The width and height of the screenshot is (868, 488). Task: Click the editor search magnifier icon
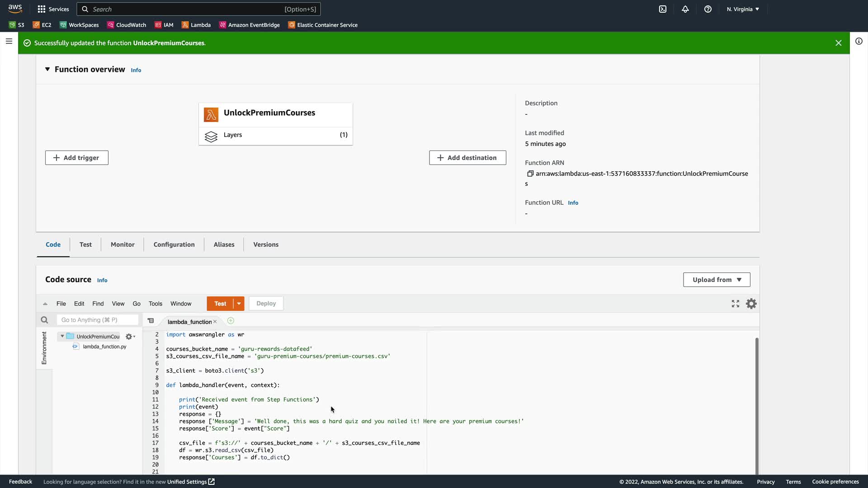coord(44,320)
